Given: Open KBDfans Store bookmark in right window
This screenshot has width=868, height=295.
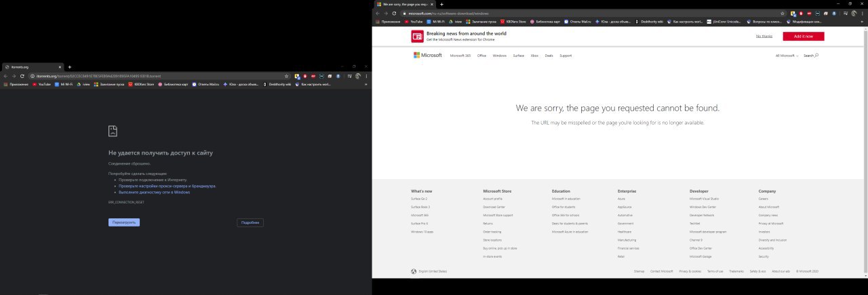Looking at the screenshot, I should pyautogui.click(x=513, y=22).
